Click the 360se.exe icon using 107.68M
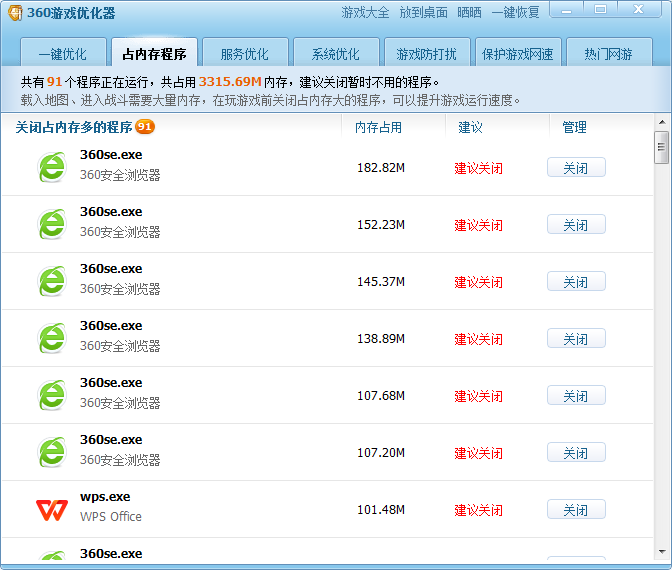672x570 pixels. pos(51,396)
